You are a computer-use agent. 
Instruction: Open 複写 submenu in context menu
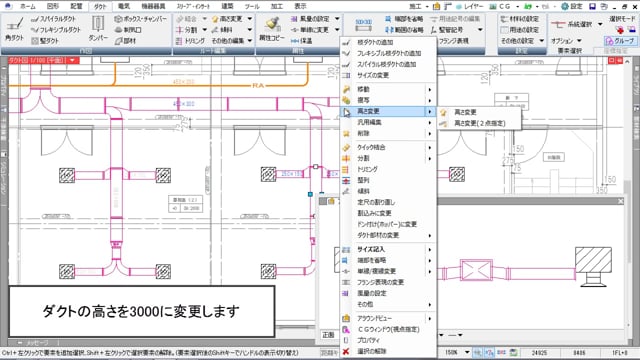click(388, 100)
